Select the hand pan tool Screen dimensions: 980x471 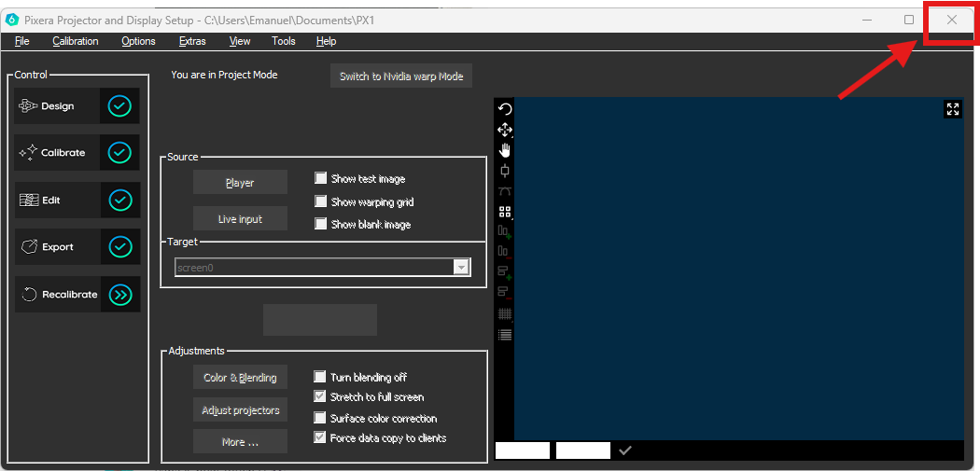point(505,150)
